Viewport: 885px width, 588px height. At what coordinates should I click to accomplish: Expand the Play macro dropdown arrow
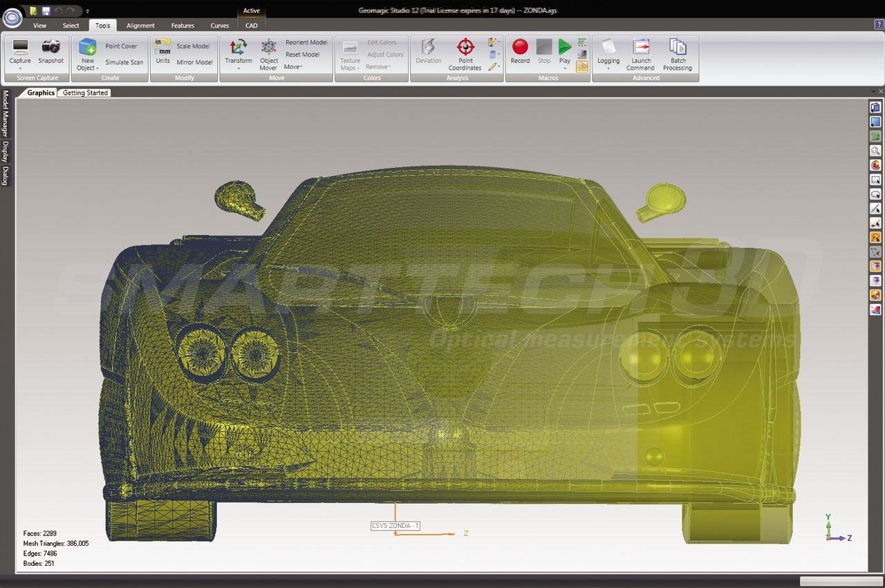tap(565, 68)
